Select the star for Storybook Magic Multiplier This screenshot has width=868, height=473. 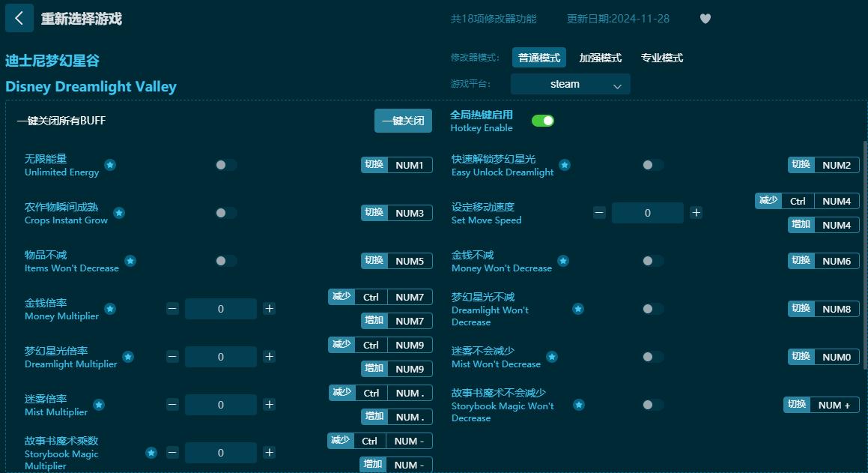[x=151, y=453]
